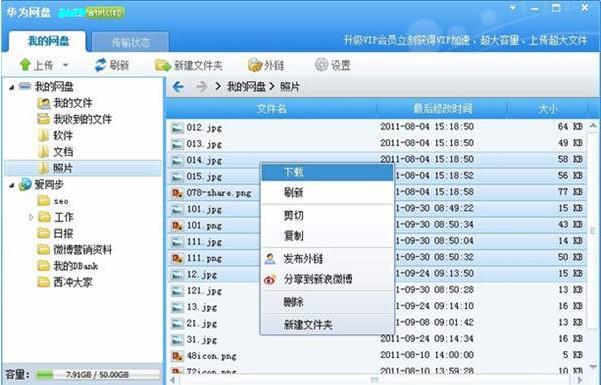Select the 31.jpg file row
Viewport: 601px width, 385px height.
pyautogui.click(x=377, y=339)
